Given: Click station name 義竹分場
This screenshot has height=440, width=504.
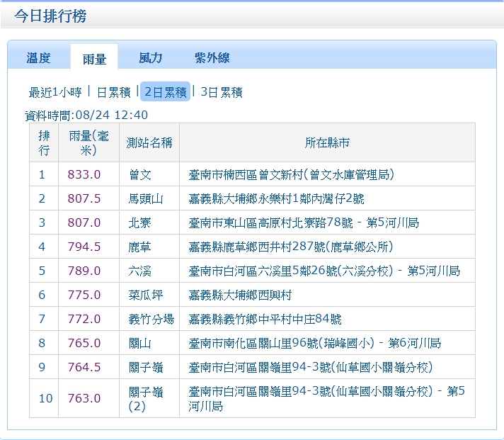Looking at the screenshot, I should click(151, 320).
